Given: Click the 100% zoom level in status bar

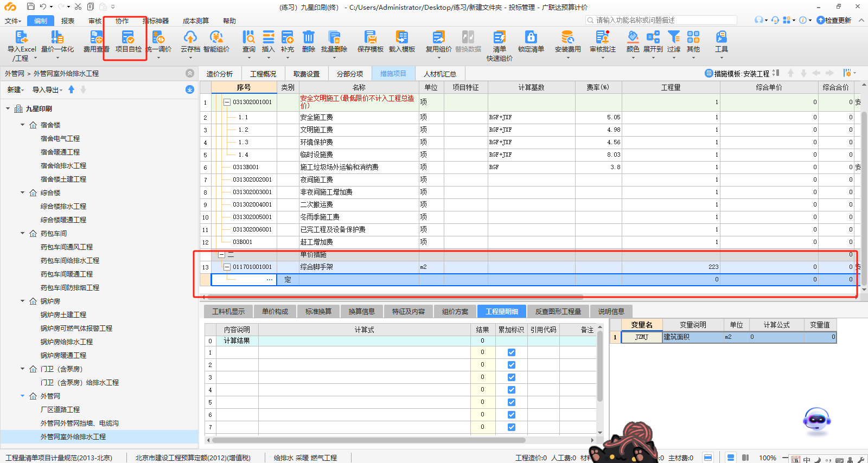Looking at the screenshot, I should 768,458.
